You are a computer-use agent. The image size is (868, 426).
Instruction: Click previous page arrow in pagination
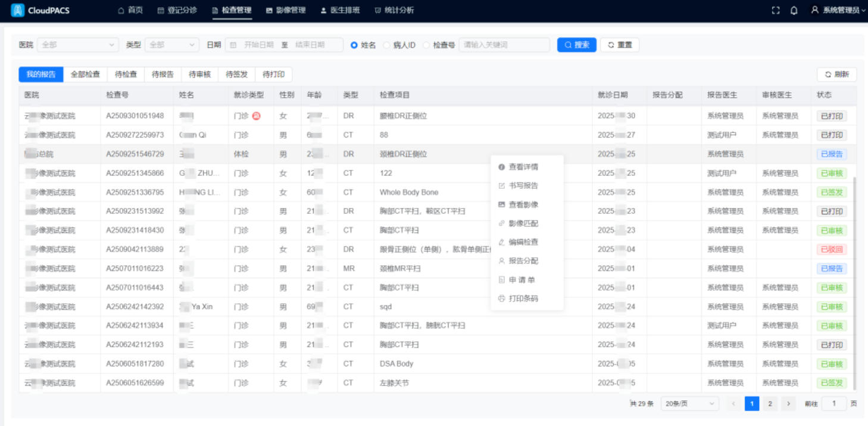click(x=733, y=404)
